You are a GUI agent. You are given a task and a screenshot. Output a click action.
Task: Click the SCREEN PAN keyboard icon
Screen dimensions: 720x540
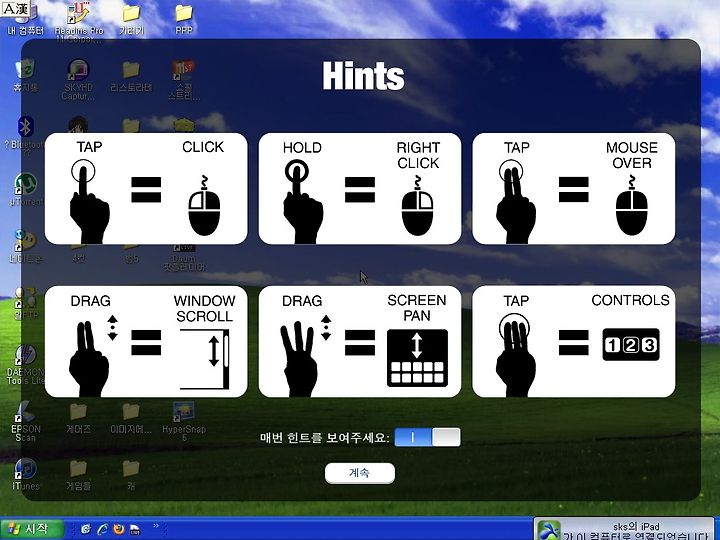(x=417, y=358)
